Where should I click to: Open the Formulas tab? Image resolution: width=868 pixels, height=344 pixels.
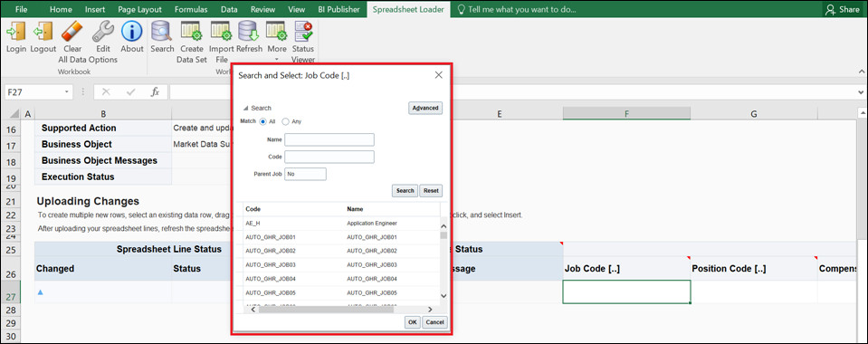tap(191, 9)
